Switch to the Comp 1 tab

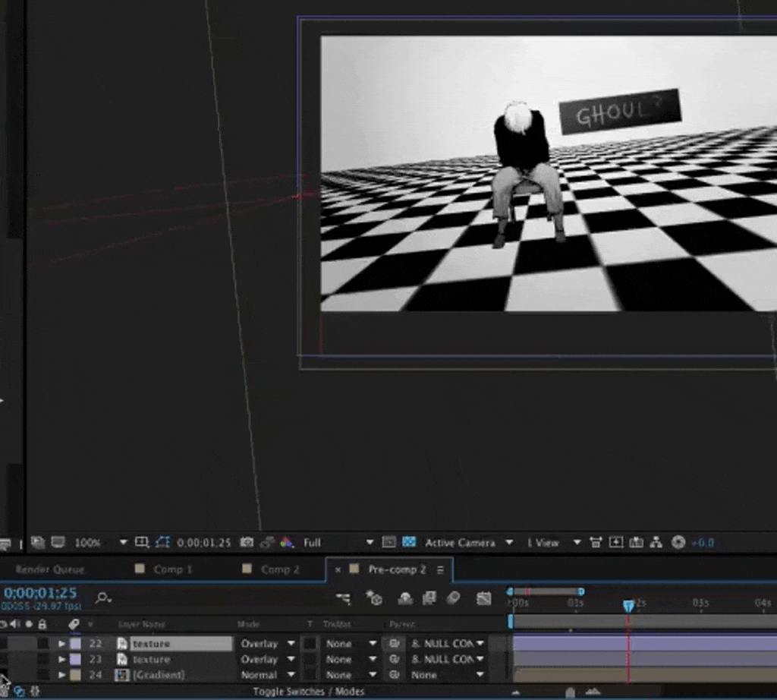(x=168, y=569)
